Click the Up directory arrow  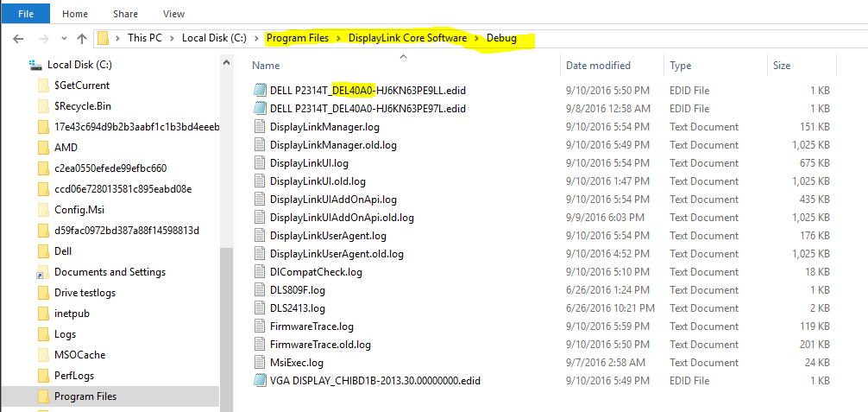coord(82,39)
